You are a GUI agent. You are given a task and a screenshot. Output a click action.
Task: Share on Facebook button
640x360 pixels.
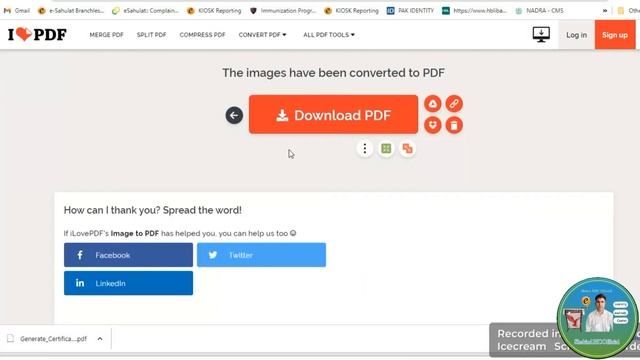pyautogui.click(x=128, y=255)
